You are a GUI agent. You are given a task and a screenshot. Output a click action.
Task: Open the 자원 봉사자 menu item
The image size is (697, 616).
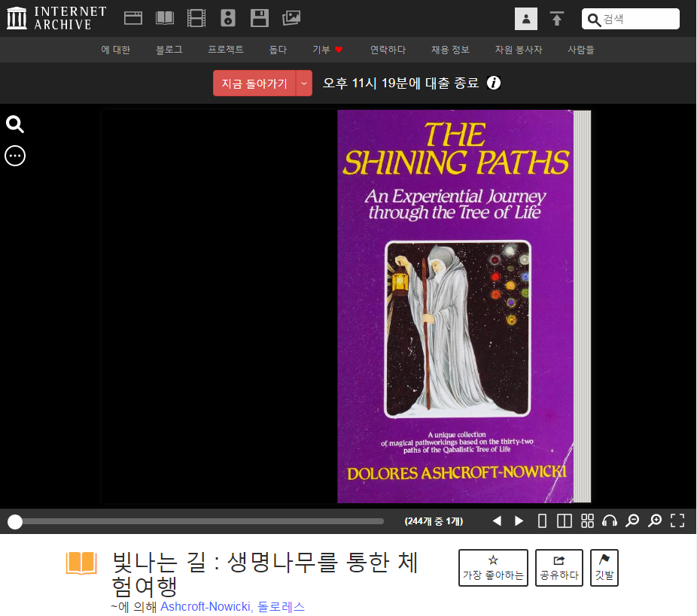tap(519, 50)
